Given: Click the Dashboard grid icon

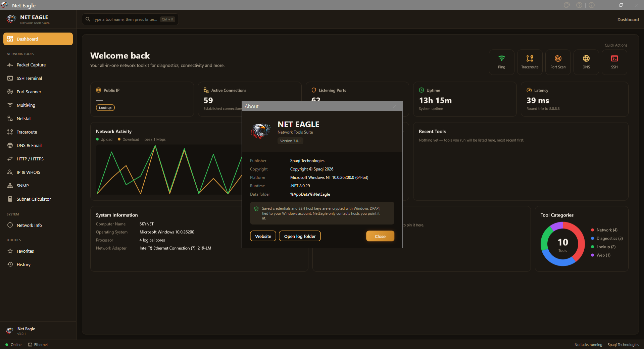Looking at the screenshot, I should (10, 39).
